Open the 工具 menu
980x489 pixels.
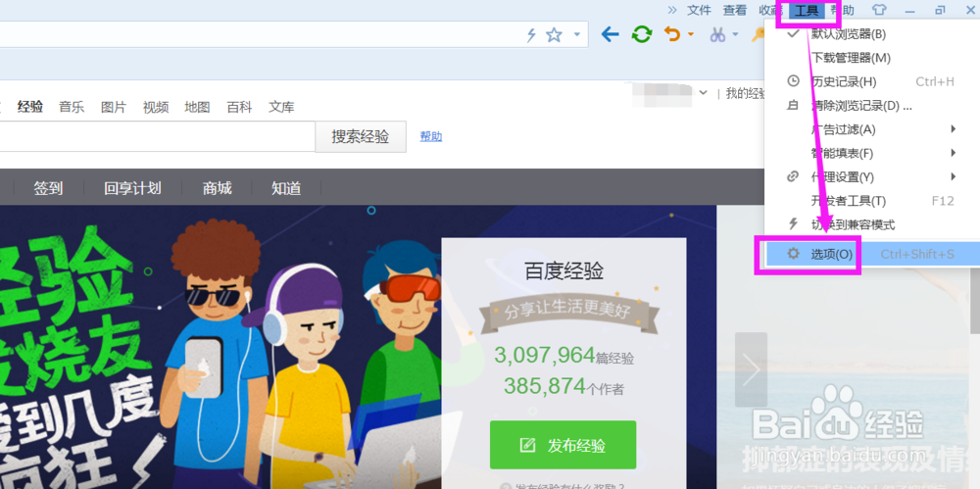pos(807,10)
